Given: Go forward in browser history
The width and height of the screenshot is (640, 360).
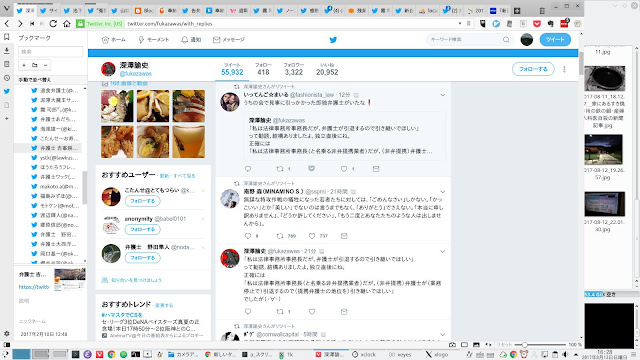Looking at the screenshot, I should (20, 24).
